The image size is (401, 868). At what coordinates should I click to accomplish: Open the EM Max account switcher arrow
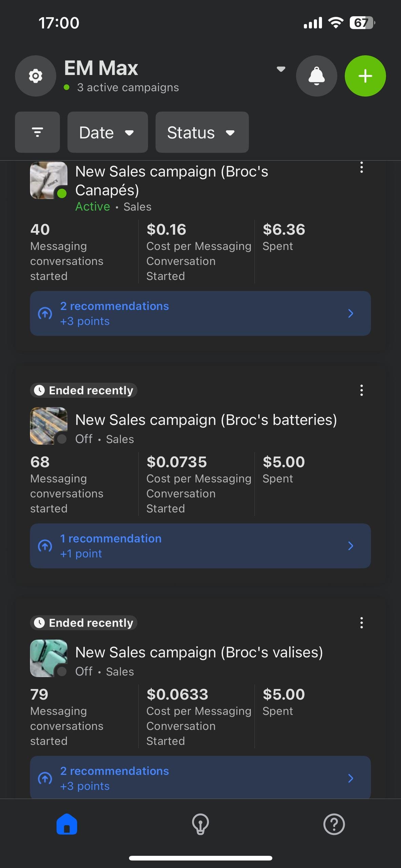pyautogui.click(x=281, y=69)
